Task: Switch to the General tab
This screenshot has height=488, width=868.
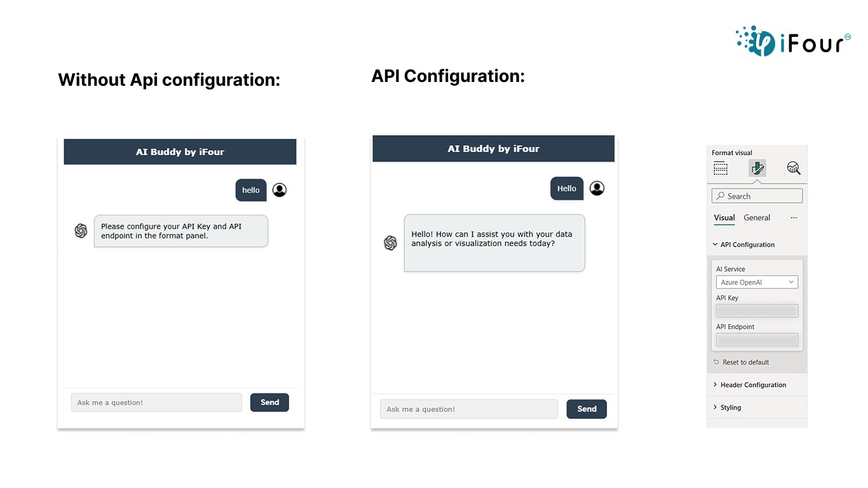Action: [x=757, y=218]
